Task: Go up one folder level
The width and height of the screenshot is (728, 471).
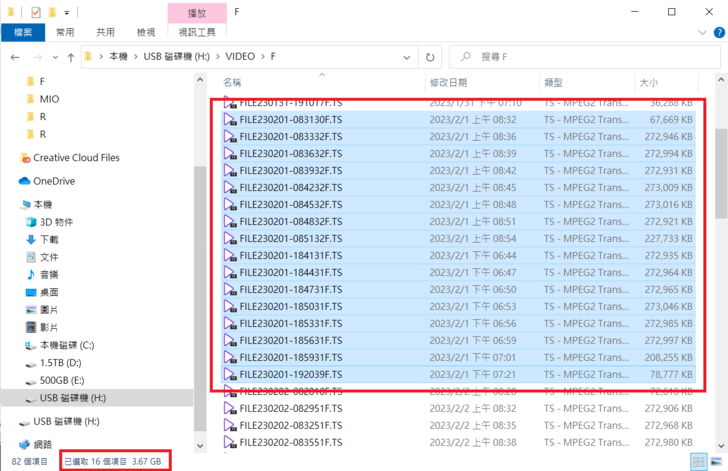Action: coord(71,57)
